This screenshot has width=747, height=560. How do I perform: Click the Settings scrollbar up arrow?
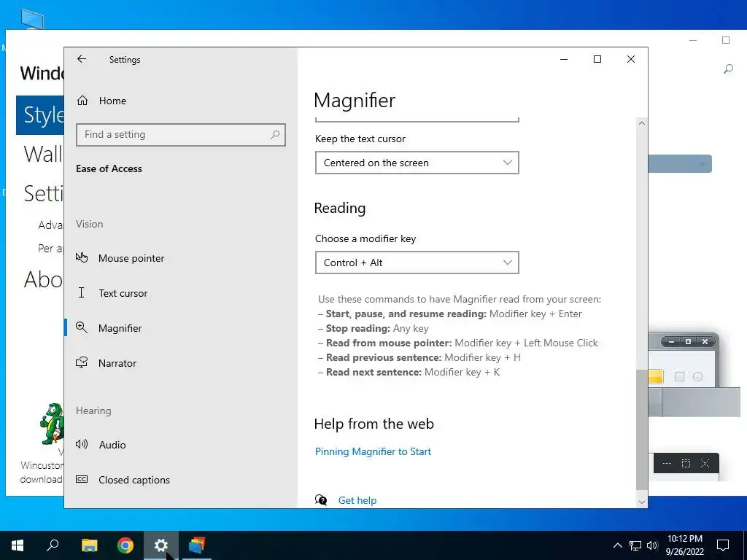coord(642,123)
